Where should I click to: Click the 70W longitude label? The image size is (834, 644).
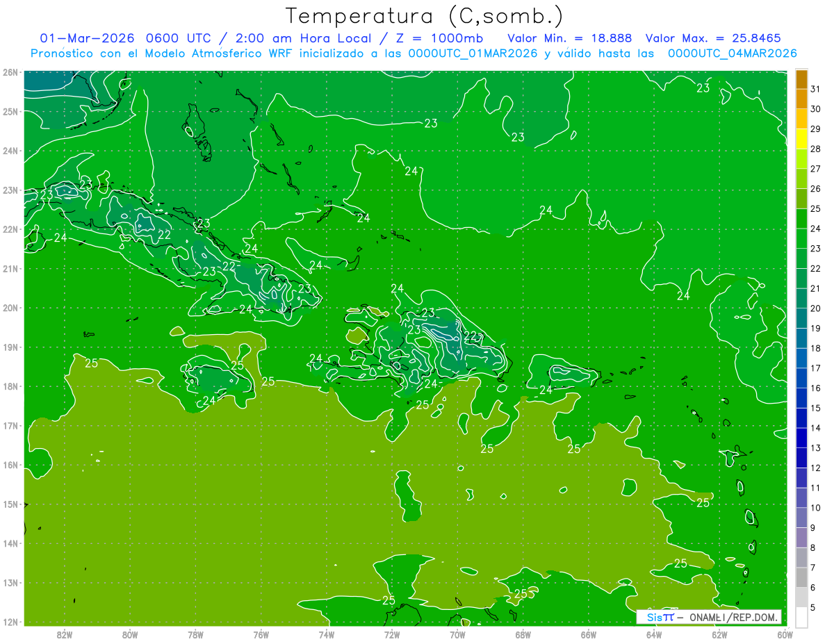[x=457, y=634]
